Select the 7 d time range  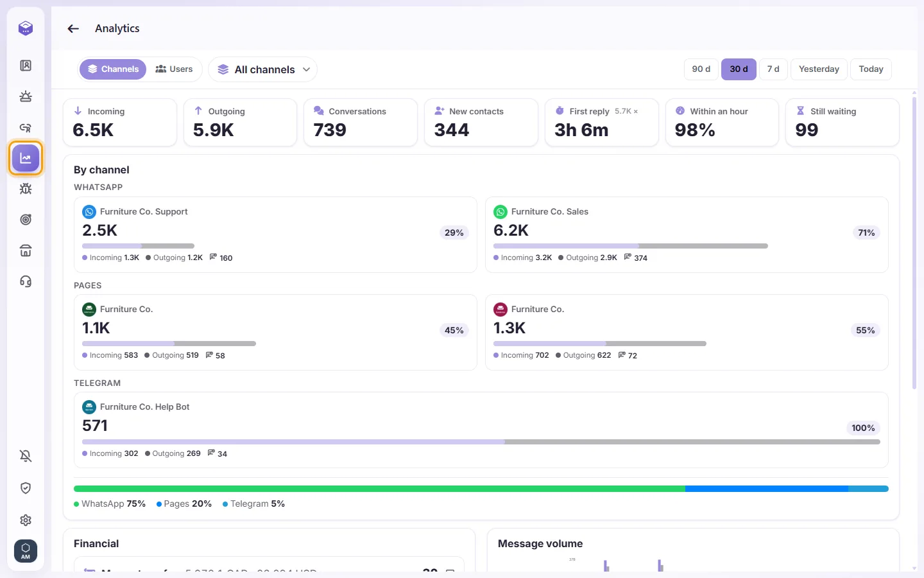773,69
